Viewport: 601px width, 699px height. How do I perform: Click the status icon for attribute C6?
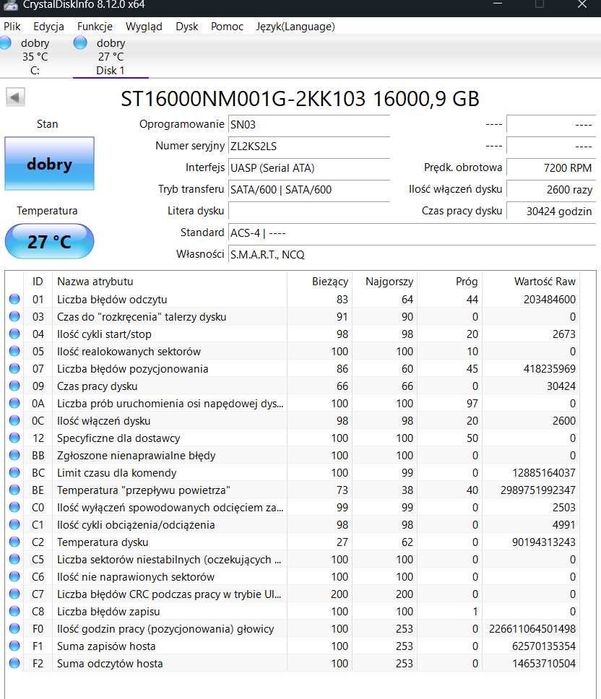tap(15, 576)
